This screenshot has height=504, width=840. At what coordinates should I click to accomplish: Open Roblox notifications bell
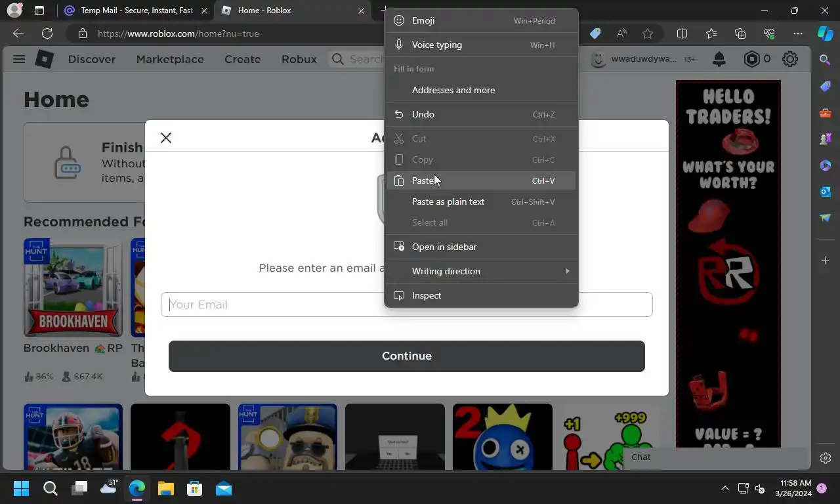[x=719, y=59]
